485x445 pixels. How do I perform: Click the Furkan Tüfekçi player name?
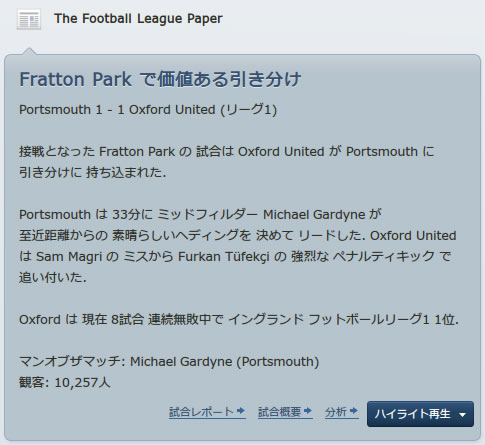click(x=224, y=257)
